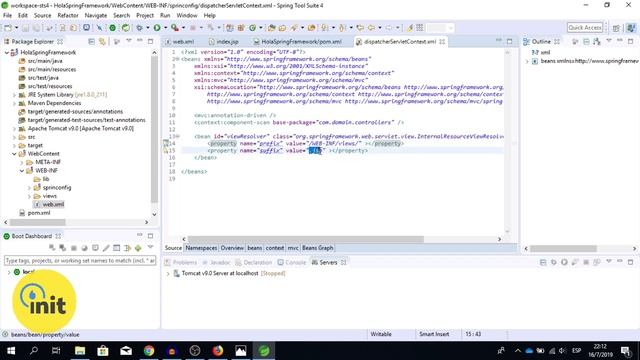This screenshot has height=360, width=640.
Task: Expand beans element in Outline
Action: tap(527, 61)
